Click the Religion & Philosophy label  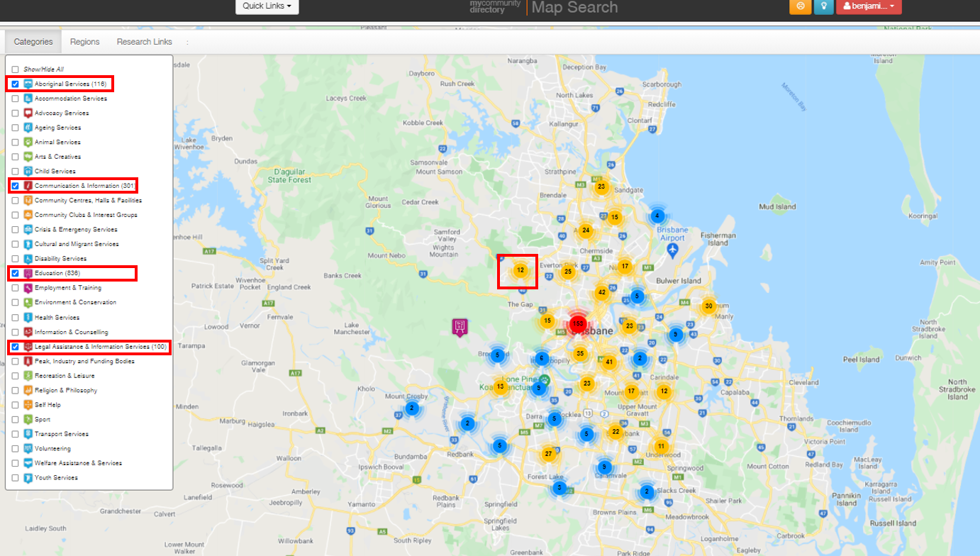pyautogui.click(x=66, y=391)
